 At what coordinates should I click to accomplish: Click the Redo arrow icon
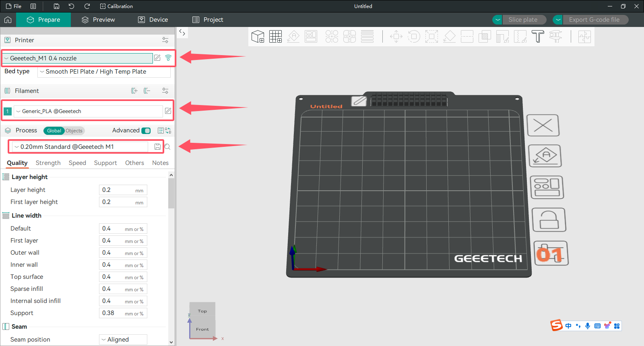click(x=87, y=6)
